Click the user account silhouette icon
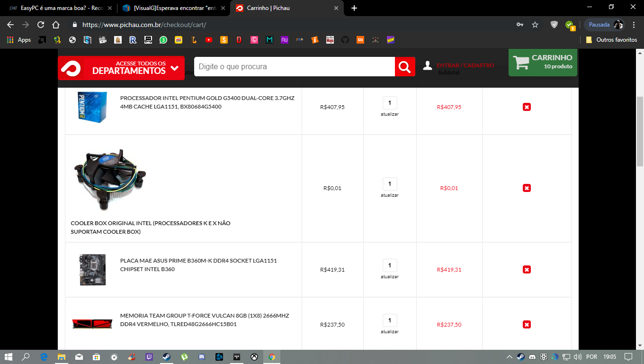The image size is (644, 364). point(428,65)
